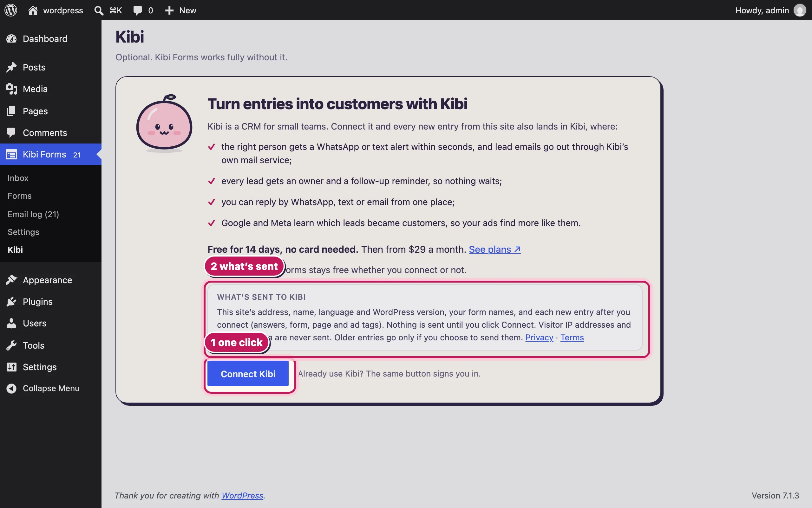Open the WordPress logo menu
The height and width of the screenshot is (508, 812).
tap(11, 10)
